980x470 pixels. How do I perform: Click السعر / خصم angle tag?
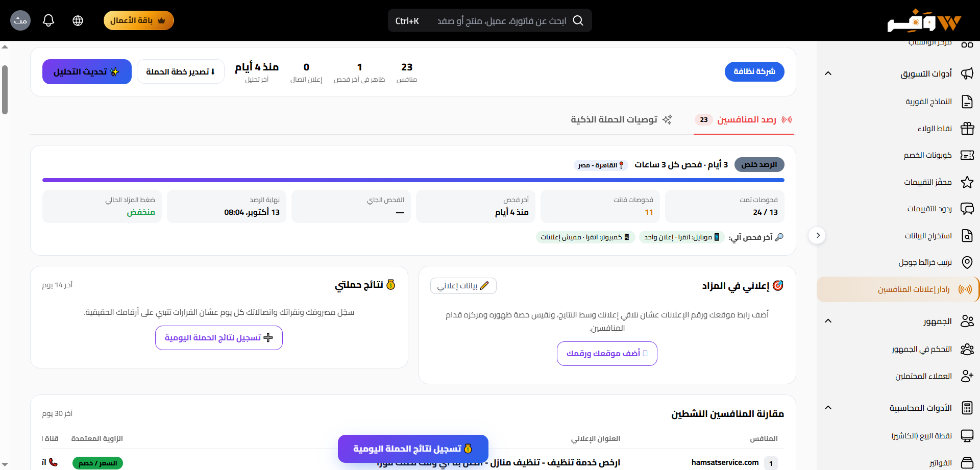click(x=97, y=463)
